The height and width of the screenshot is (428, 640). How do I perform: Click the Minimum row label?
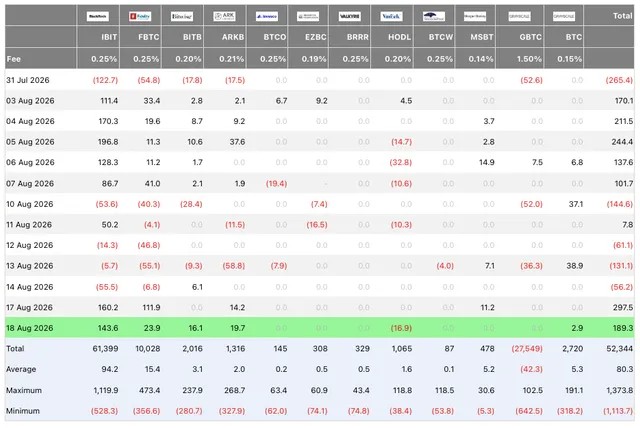point(23,411)
